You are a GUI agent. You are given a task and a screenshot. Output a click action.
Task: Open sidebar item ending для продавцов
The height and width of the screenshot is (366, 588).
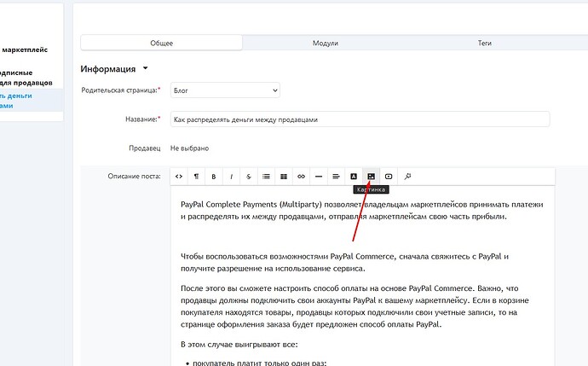pos(26,78)
